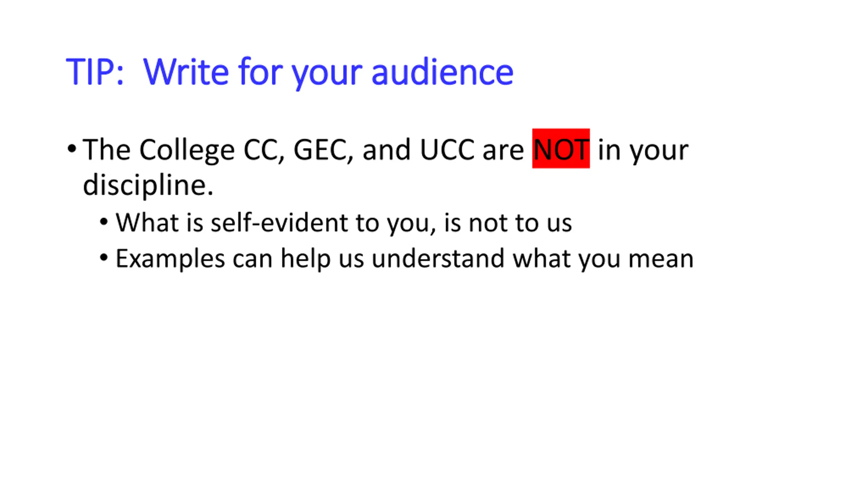The image size is (868, 488).
Task: Click the word 'mean' ending the last bullet
Action: 660,259
